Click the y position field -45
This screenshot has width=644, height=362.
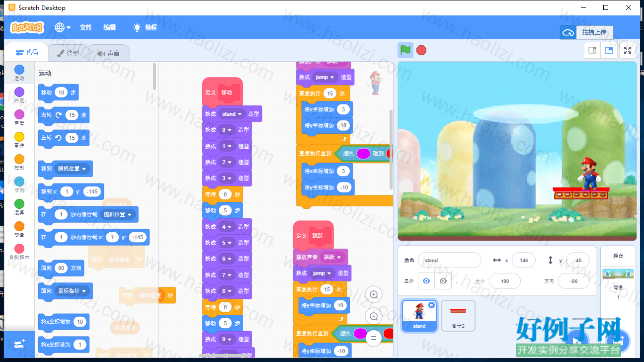tap(578, 260)
